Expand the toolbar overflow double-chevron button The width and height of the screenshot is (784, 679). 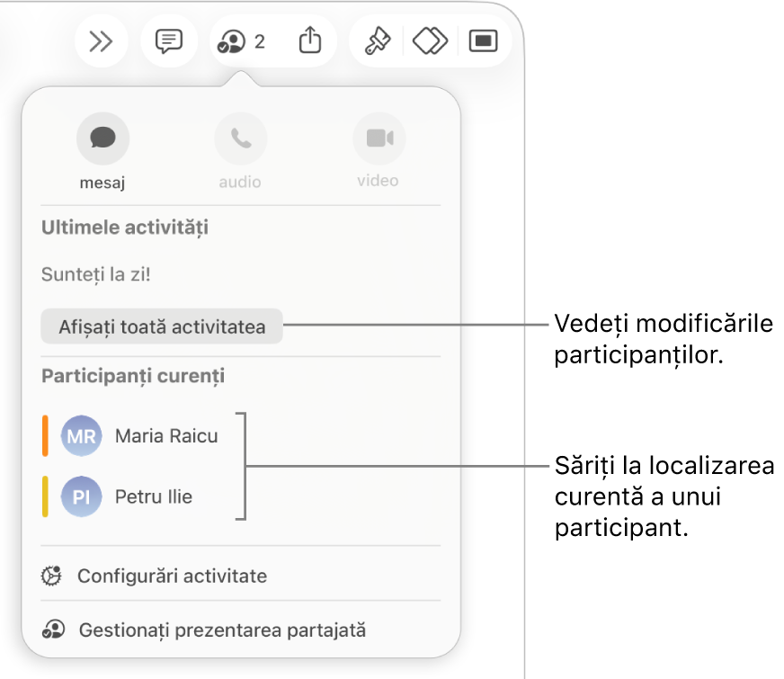click(x=101, y=41)
